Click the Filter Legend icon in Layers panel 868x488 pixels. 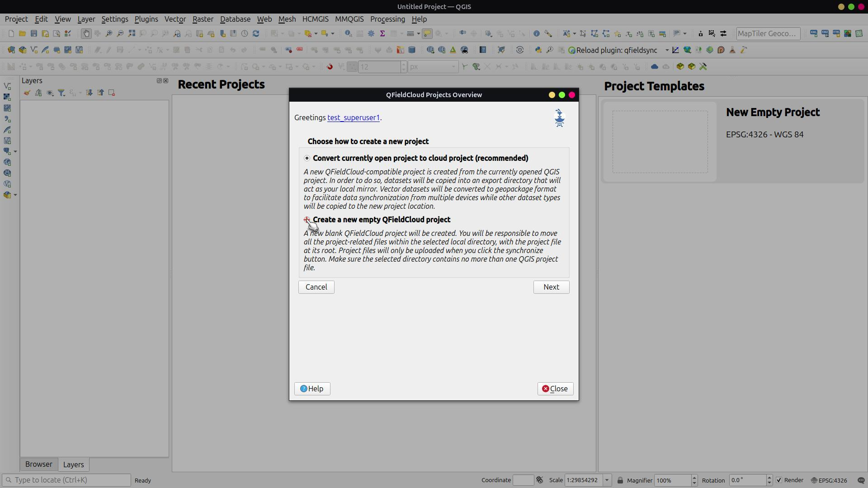[61, 93]
